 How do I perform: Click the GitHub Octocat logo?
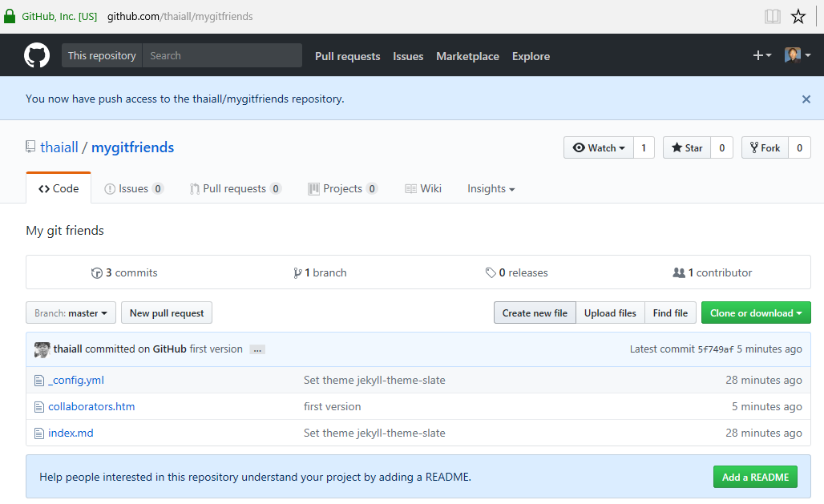click(x=37, y=55)
